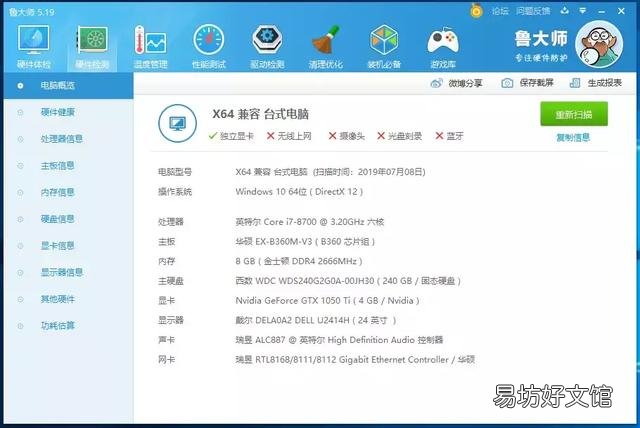Click the gold medal icon in title bar
The width and height of the screenshot is (640, 428).
[476, 11]
